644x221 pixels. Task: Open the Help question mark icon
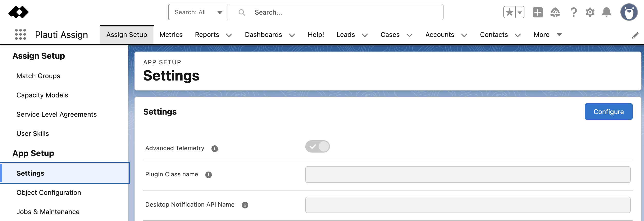[573, 12]
